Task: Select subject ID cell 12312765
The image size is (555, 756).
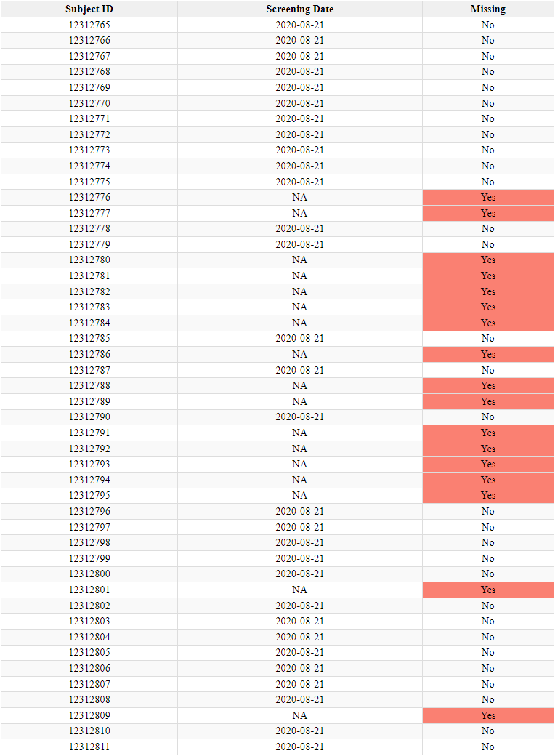Action: click(89, 25)
